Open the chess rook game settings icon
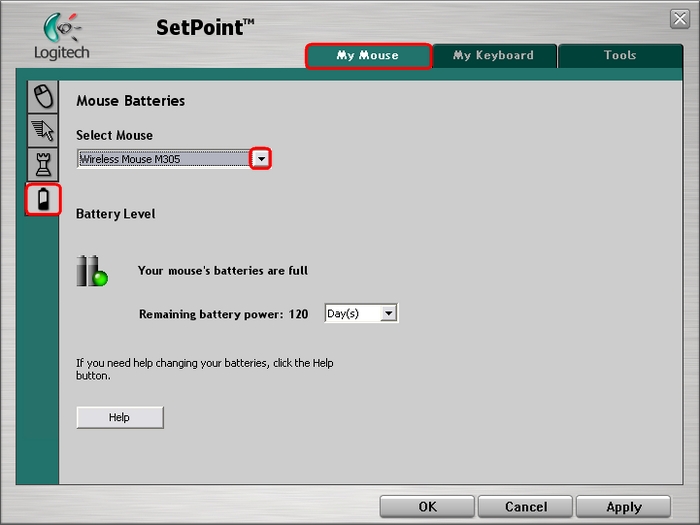 pyautogui.click(x=43, y=164)
